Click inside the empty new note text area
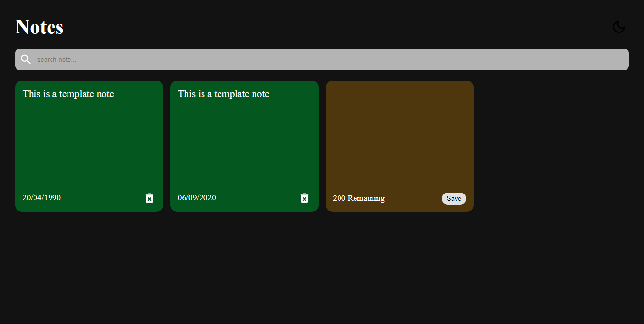This screenshot has width=644, height=324. (399, 137)
